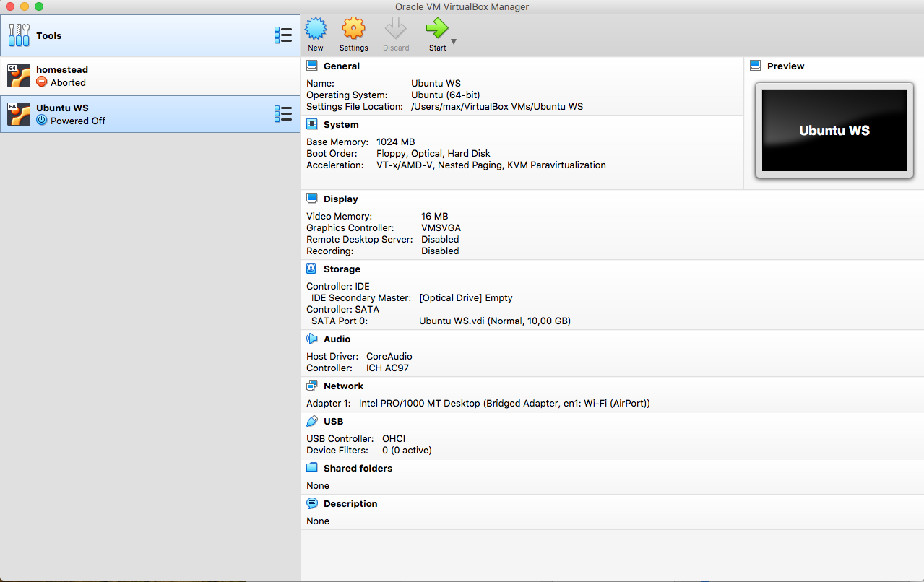Click the Preview section icon
The width and height of the screenshot is (924, 582).
coord(756,66)
